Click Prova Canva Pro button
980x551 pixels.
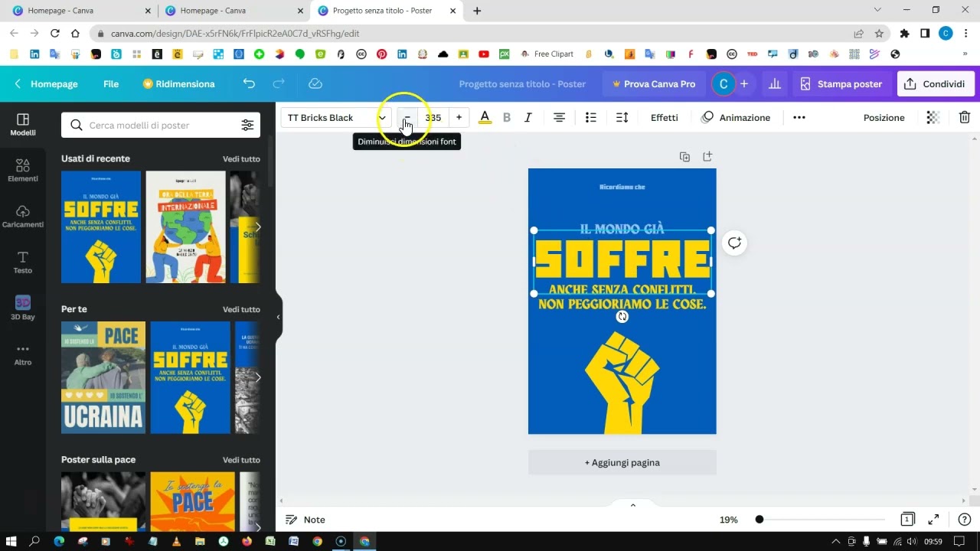654,84
